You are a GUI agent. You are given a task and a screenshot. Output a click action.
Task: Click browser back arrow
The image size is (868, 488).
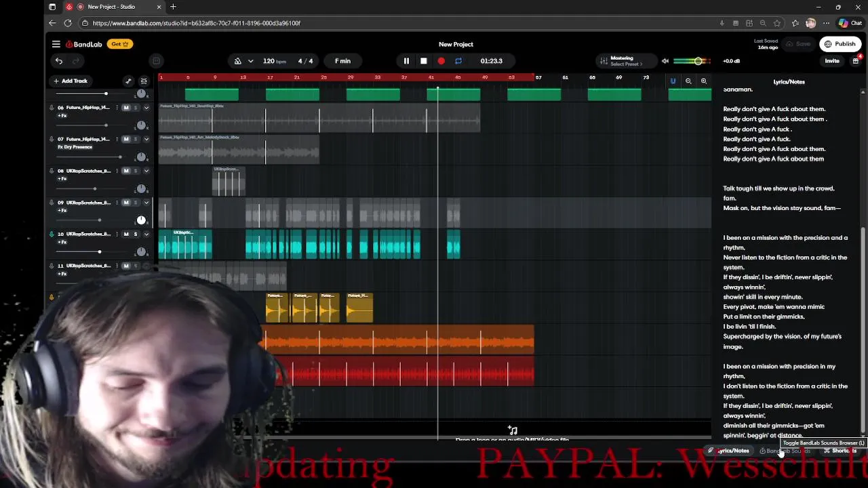pyautogui.click(x=52, y=23)
